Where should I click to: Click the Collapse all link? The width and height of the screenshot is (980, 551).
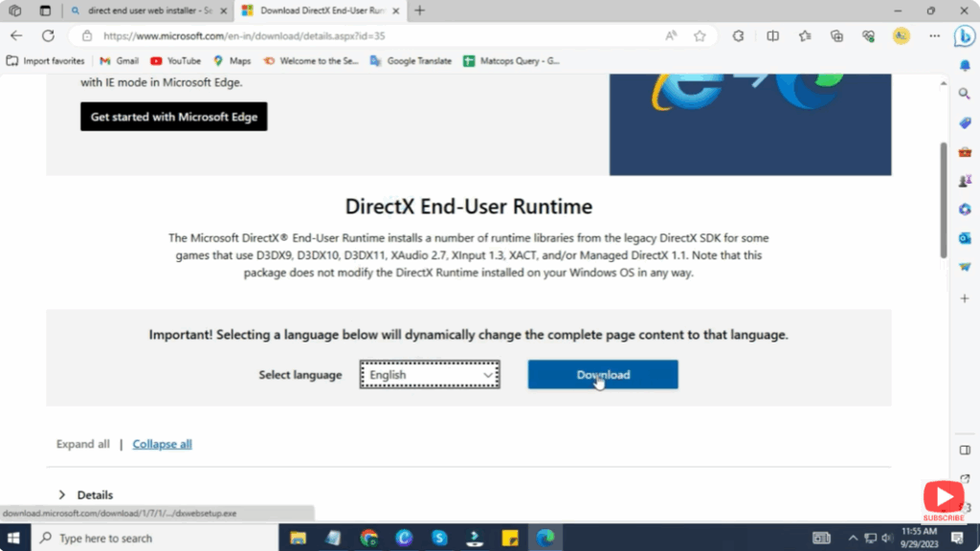(162, 443)
